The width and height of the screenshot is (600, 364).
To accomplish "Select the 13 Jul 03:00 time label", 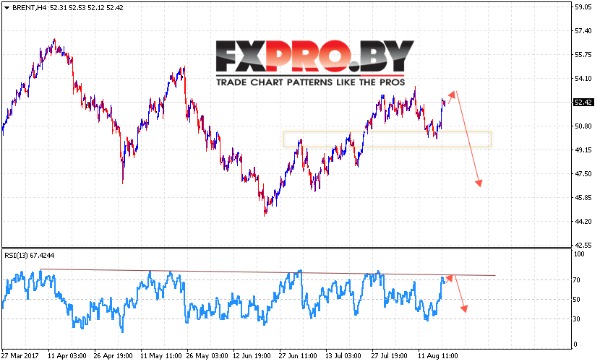I will pos(343,355).
